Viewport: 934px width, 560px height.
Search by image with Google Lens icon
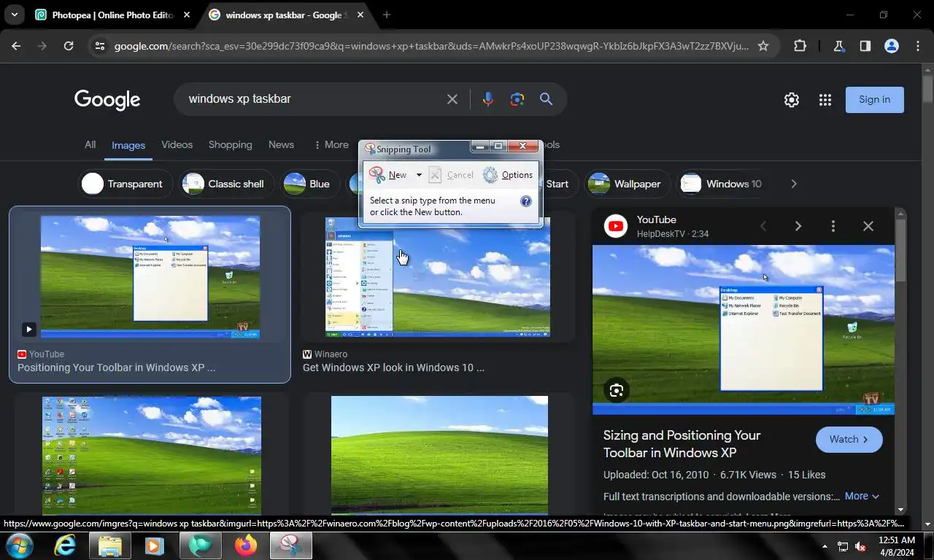click(517, 99)
